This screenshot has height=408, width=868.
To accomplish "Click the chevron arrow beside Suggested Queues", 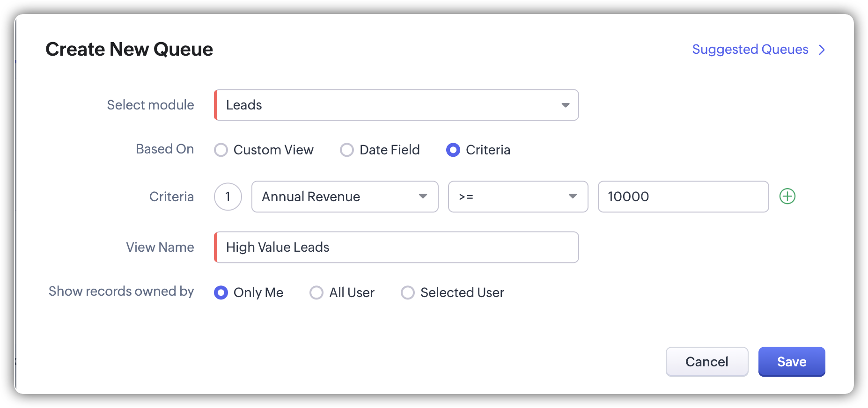I will (x=822, y=50).
